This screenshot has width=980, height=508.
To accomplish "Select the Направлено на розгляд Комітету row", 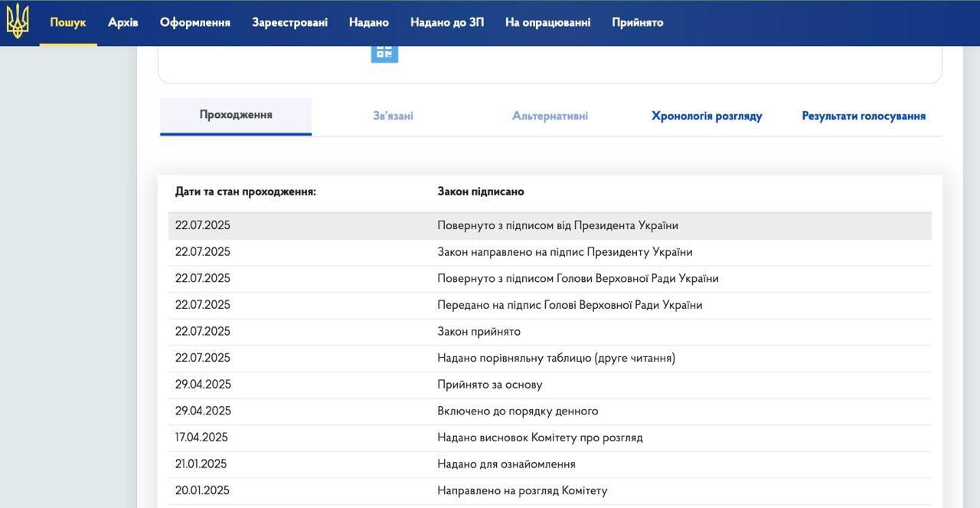I will 522,490.
